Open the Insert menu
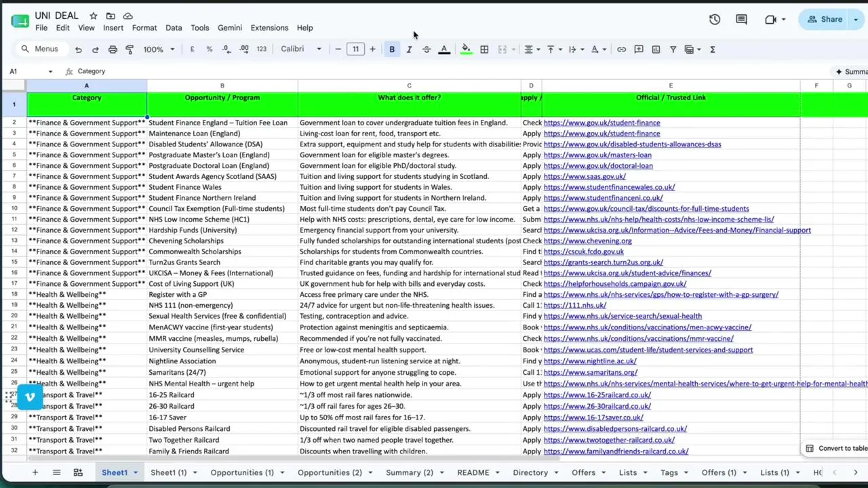Screen dimensions: 868x488 click(113, 28)
